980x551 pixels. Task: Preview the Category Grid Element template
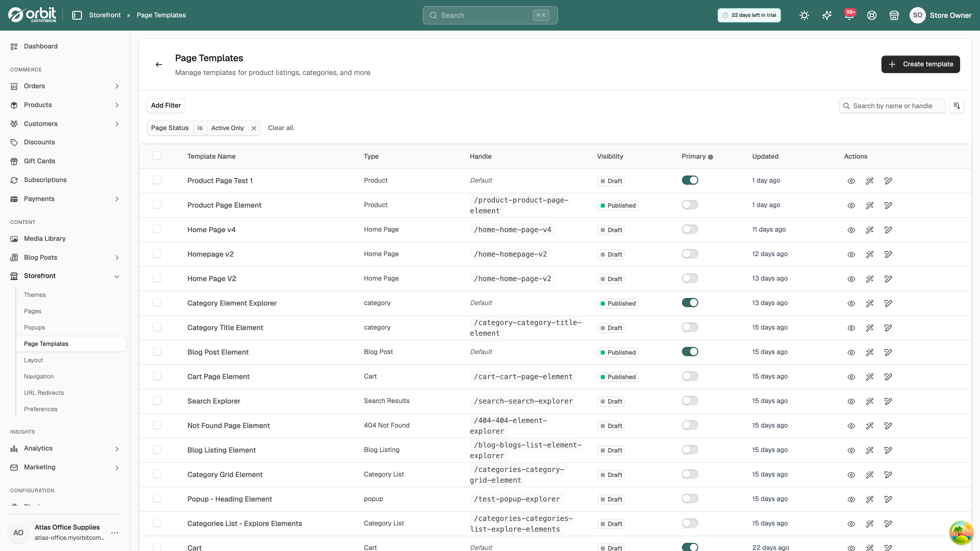(851, 475)
